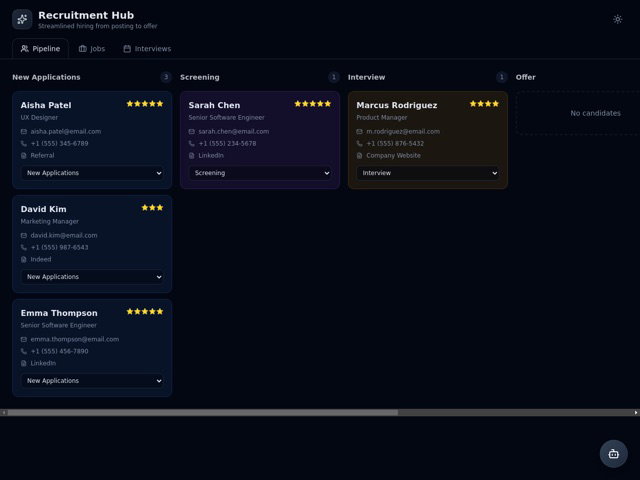Click the document icon beside Company Website

point(359,156)
